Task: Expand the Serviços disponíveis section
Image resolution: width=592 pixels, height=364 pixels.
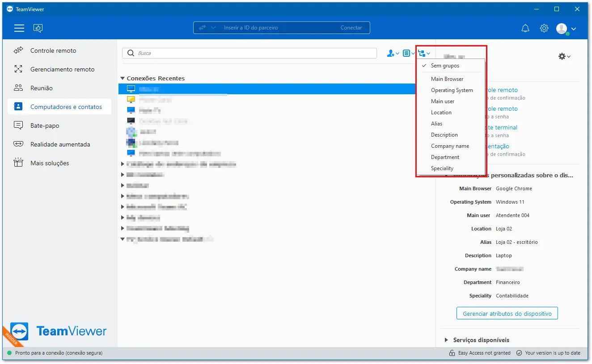Action: [446, 340]
